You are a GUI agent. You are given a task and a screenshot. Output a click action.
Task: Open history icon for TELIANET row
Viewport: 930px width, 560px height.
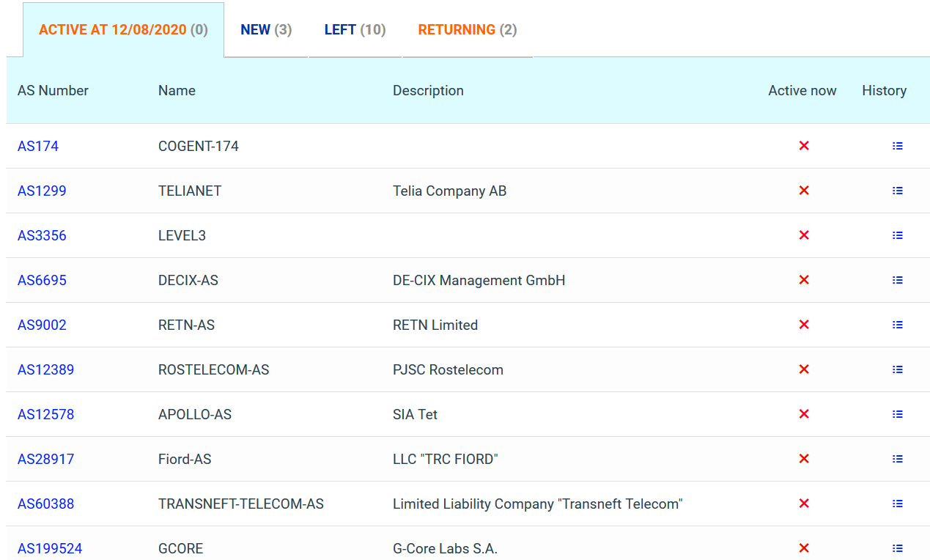point(897,191)
